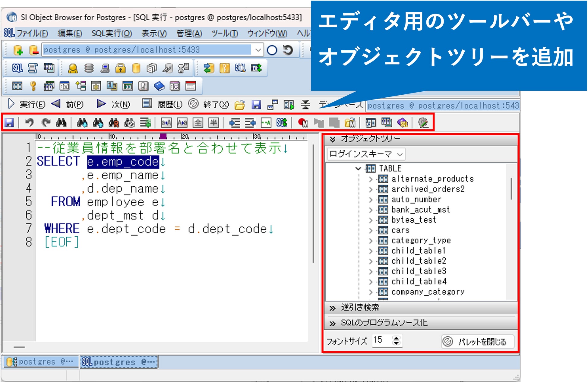
Task: Open the connection combo box dropdown
Action: (258, 50)
